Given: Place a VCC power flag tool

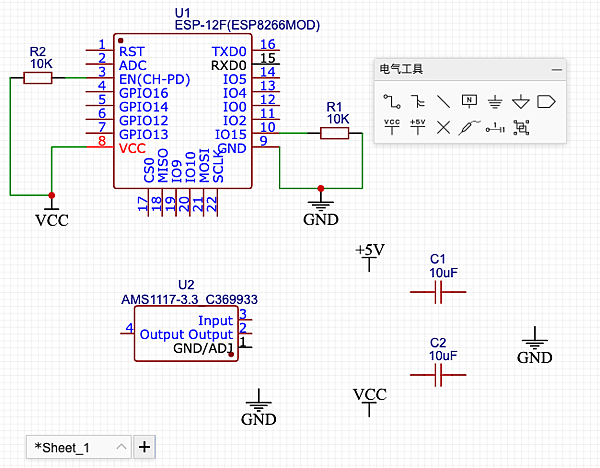Looking at the screenshot, I should 392,127.
